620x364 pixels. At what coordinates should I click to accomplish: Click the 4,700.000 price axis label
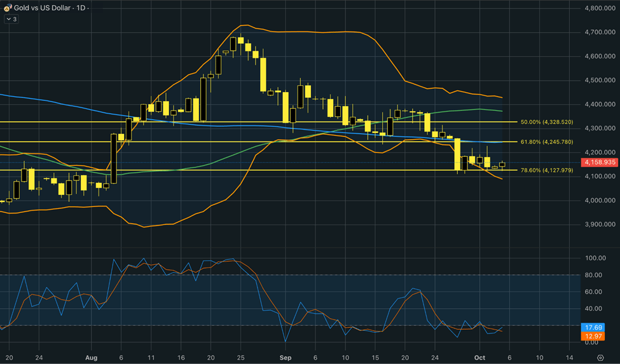[x=600, y=32]
